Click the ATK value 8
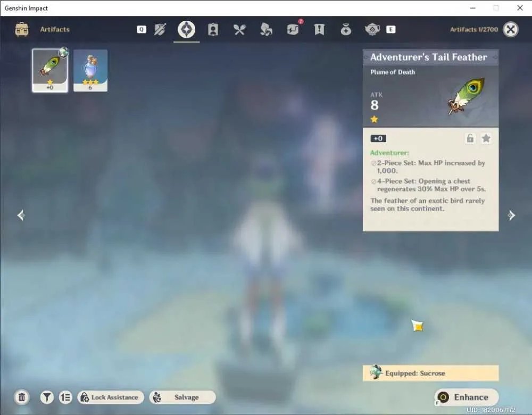The image size is (532, 415). click(x=374, y=105)
